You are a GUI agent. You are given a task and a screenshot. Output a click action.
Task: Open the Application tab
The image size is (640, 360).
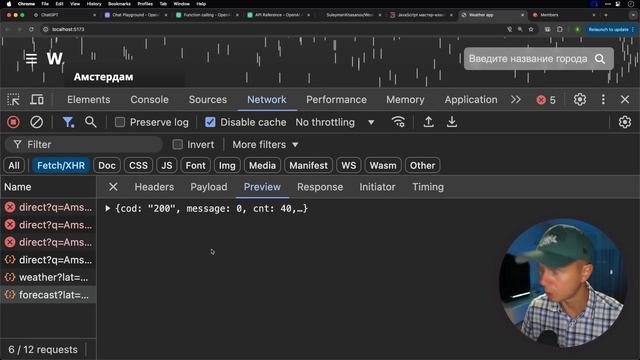pyautogui.click(x=471, y=100)
